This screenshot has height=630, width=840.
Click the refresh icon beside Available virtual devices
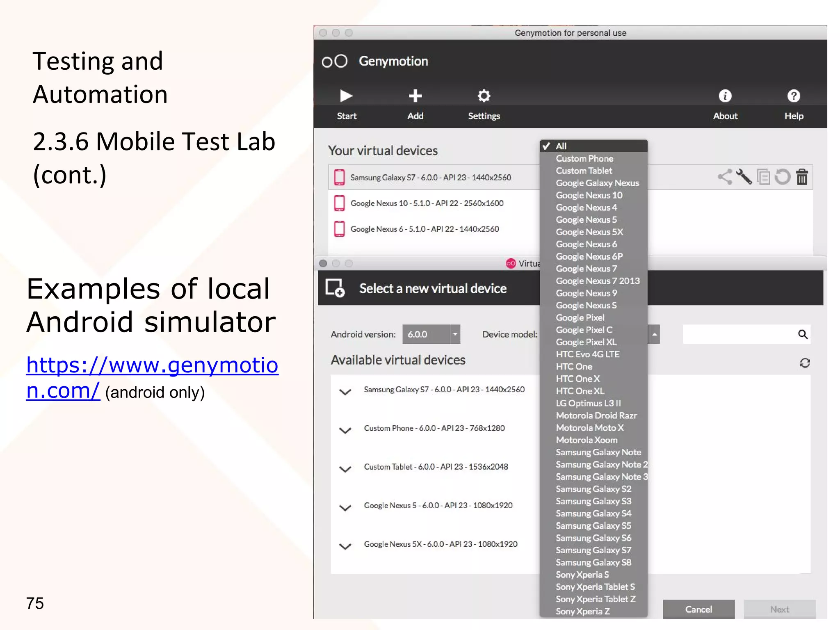805,363
